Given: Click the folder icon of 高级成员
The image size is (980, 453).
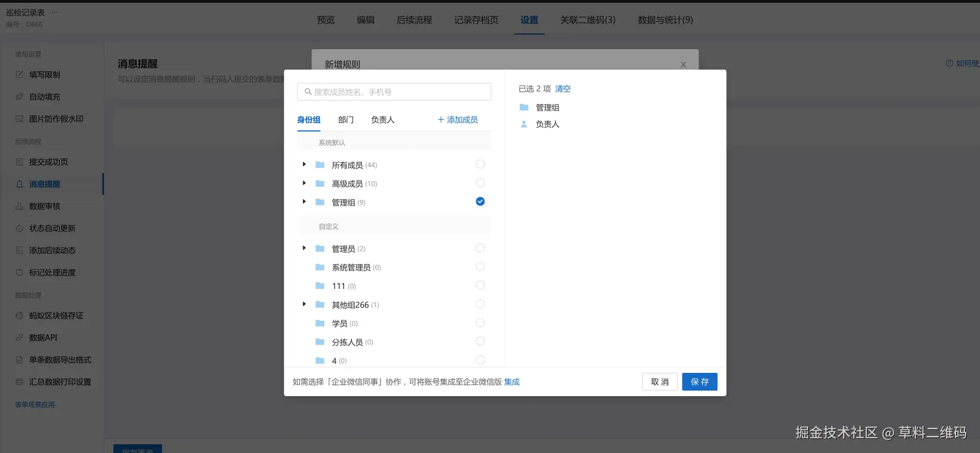Looking at the screenshot, I should [x=320, y=183].
